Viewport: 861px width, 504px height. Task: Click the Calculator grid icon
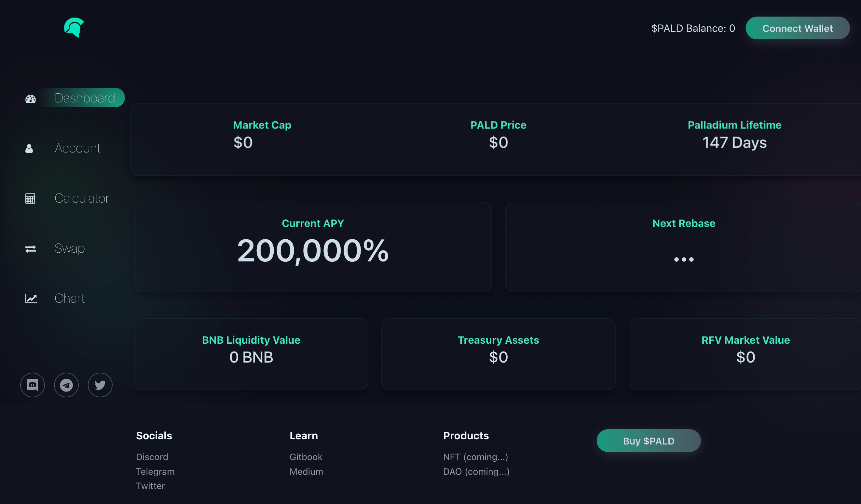coord(30,198)
